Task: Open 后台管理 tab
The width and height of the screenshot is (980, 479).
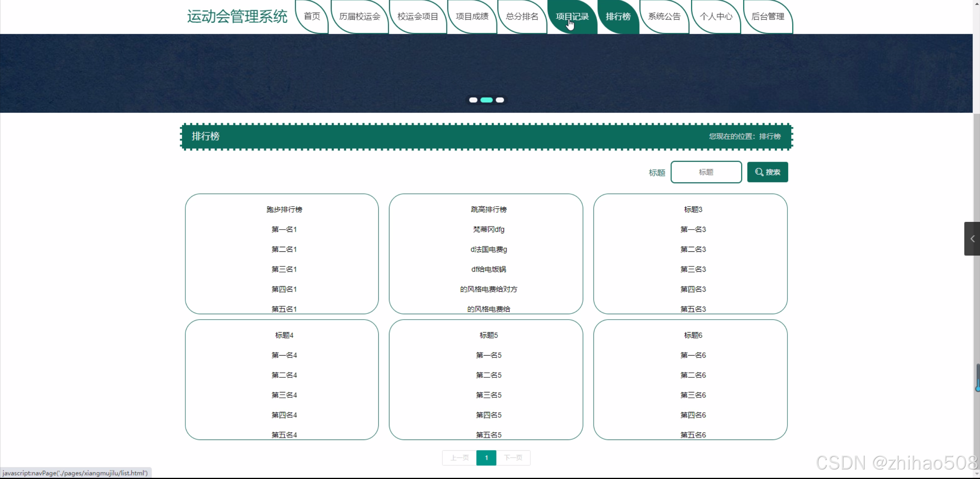Action: click(x=767, y=16)
